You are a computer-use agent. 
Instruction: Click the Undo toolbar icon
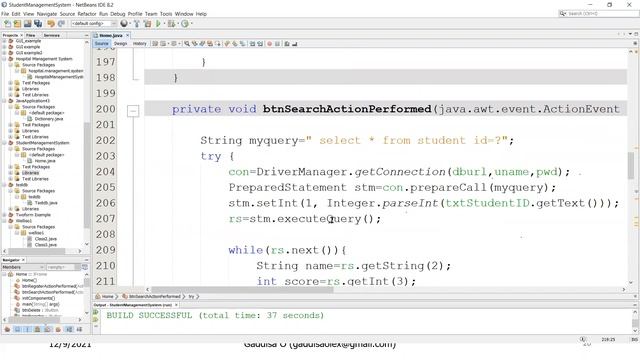click(51, 24)
